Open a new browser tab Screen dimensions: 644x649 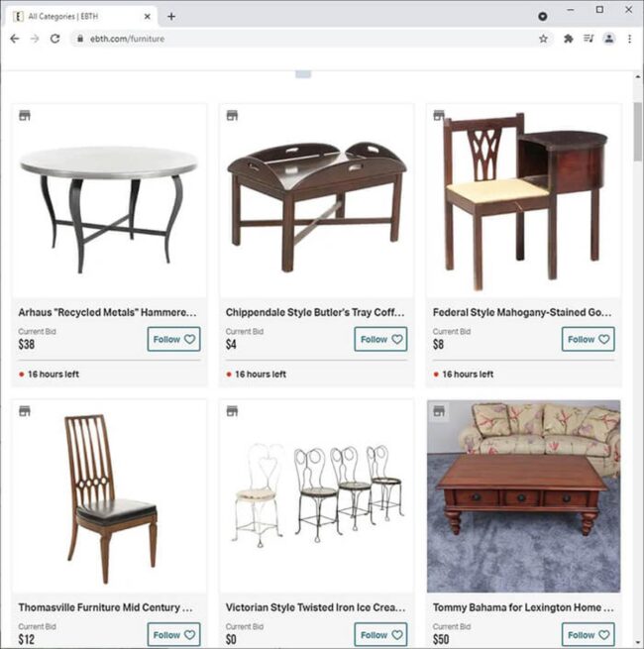click(x=171, y=17)
